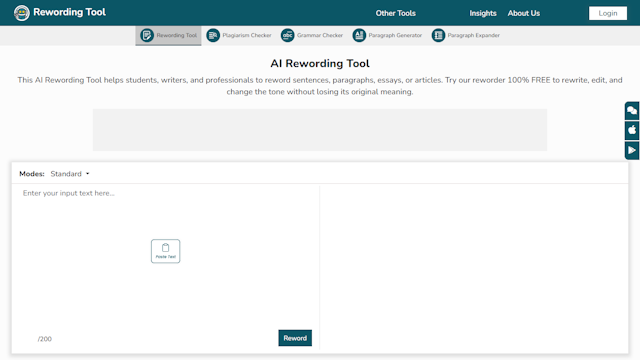Image resolution: width=640 pixels, height=360 pixels.
Task: Open the Paragraph Generator icon
Action: pos(359,36)
